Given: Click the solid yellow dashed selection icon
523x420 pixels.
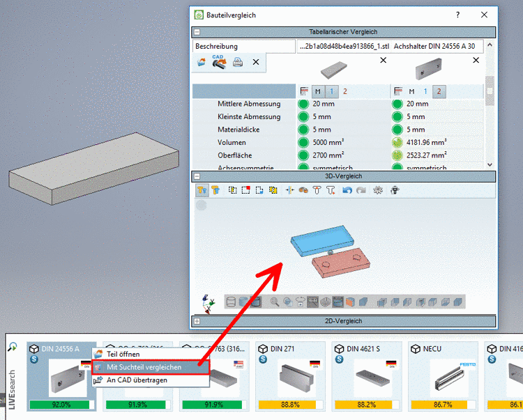Looking at the screenshot, I should pos(273,190).
